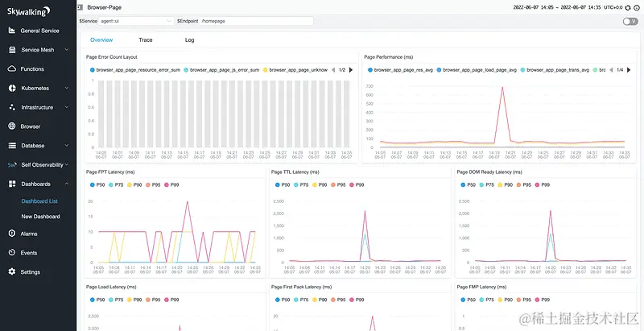
Task: Toggle P75 series in Page TTL Latency legend
Action: pos(301,184)
